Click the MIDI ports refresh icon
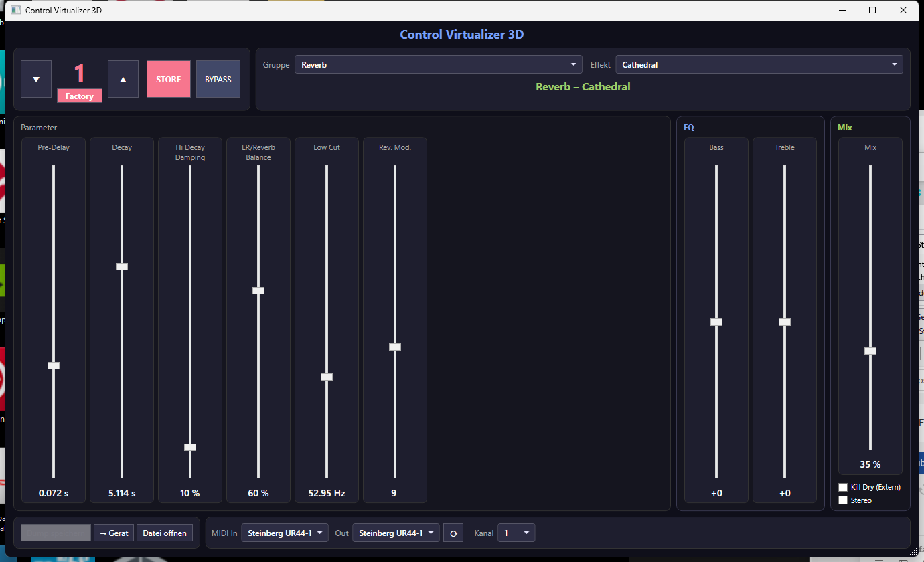The height and width of the screenshot is (562, 924). (x=453, y=533)
